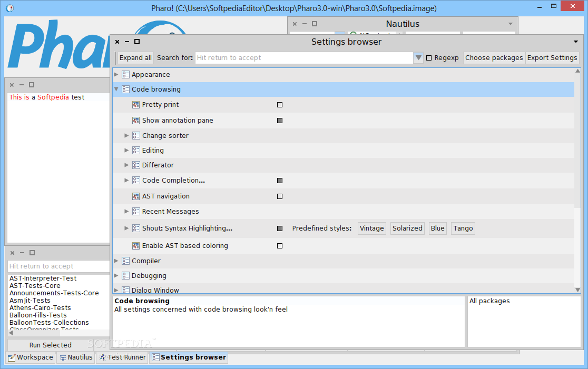Open Nautilus window menu arrow

pyautogui.click(x=511, y=24)
